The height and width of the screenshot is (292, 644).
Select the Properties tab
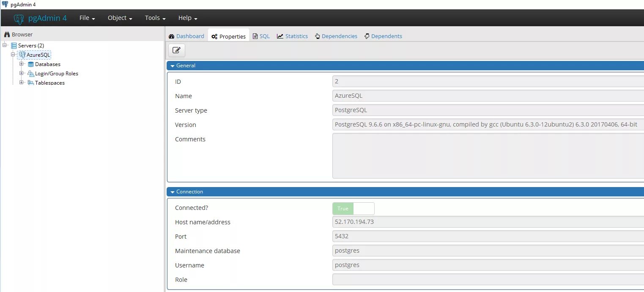pos(228,36)
